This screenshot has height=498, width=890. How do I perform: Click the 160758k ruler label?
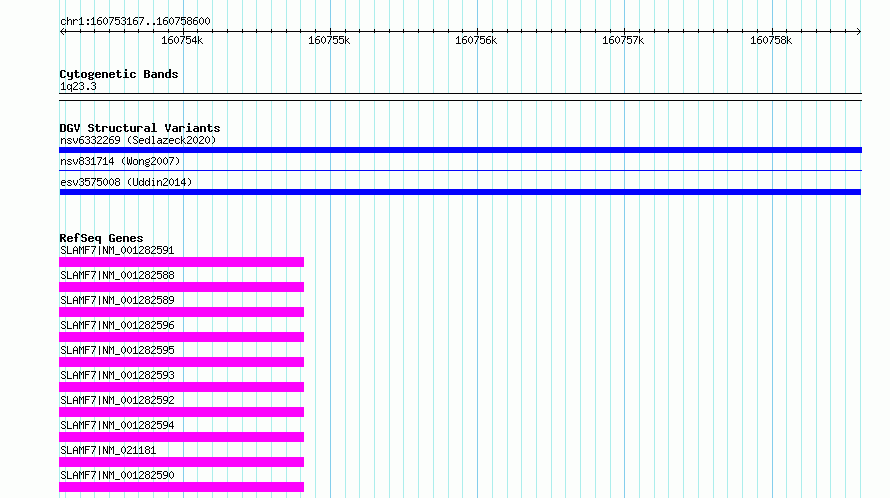click(x=771, y=40)
